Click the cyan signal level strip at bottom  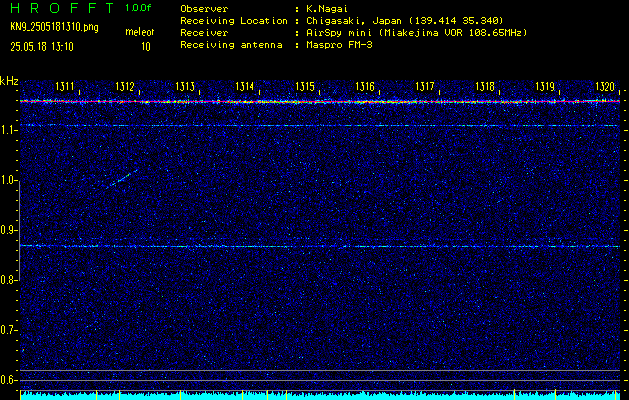[320, 396]
